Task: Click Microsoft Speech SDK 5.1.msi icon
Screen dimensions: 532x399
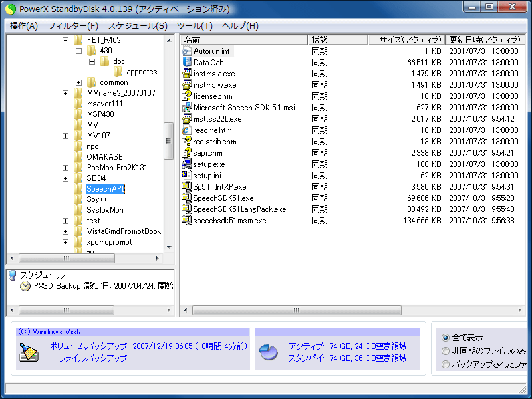Action: click(x=186, y=108)
